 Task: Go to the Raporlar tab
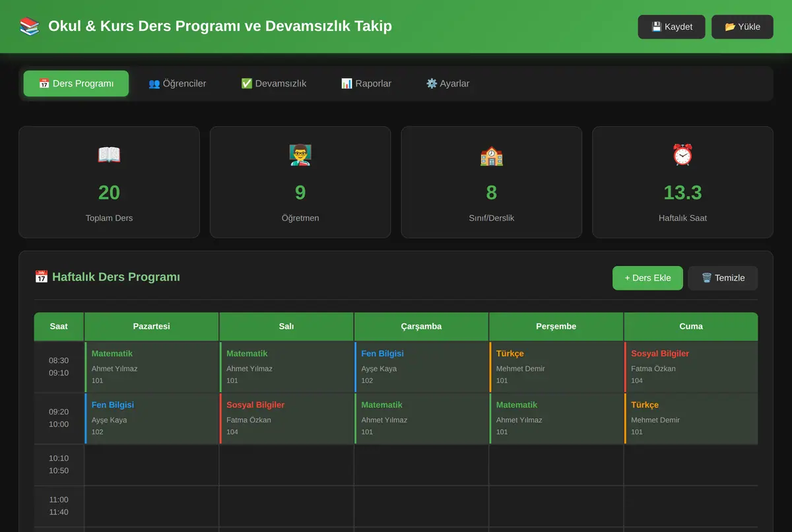366,84
